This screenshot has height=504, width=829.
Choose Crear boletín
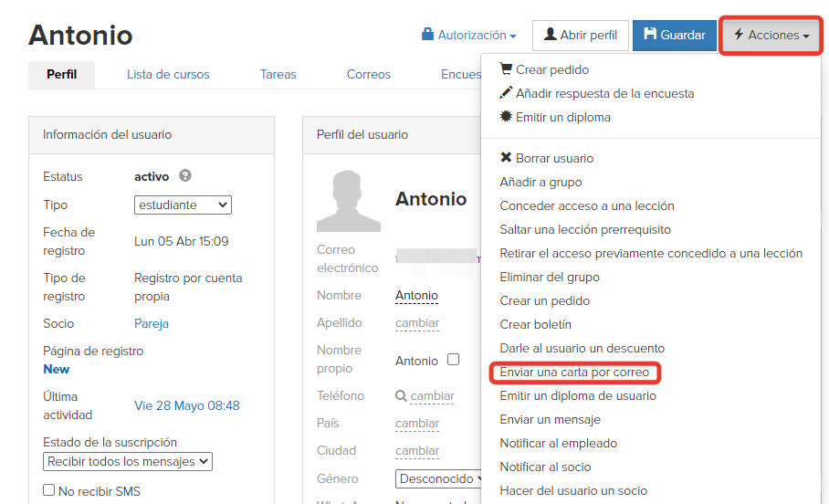(536, 325)
